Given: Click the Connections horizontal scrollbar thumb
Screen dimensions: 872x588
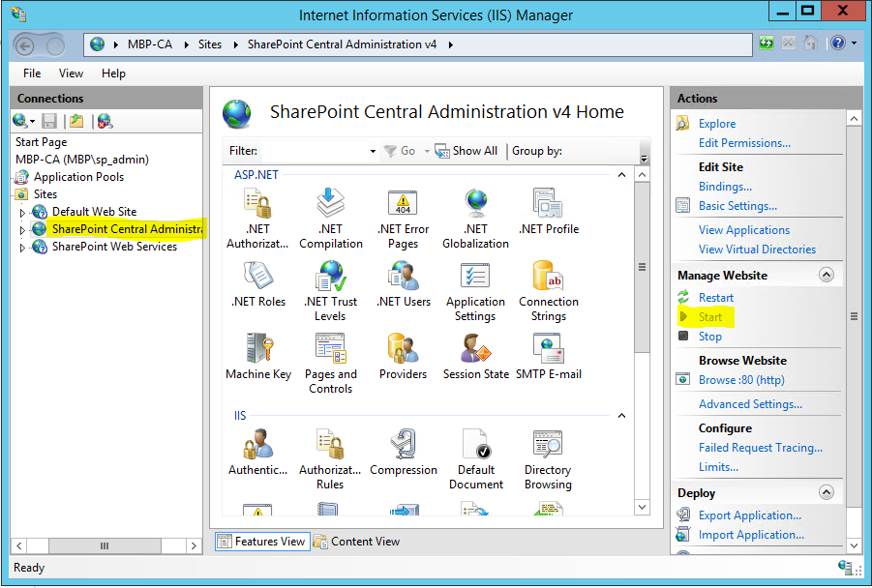Looking at the screenshot, I should 105,545.
